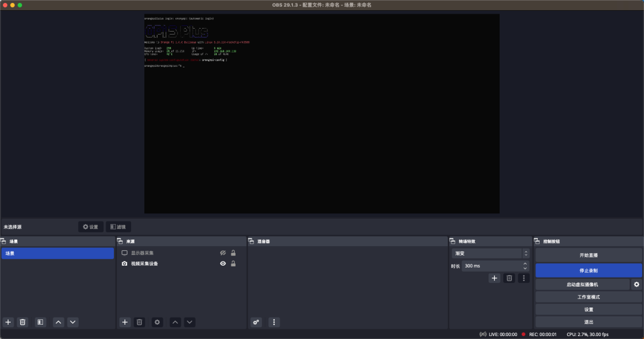Add a new source with plus icon in 来源 panel

(125, 322)
